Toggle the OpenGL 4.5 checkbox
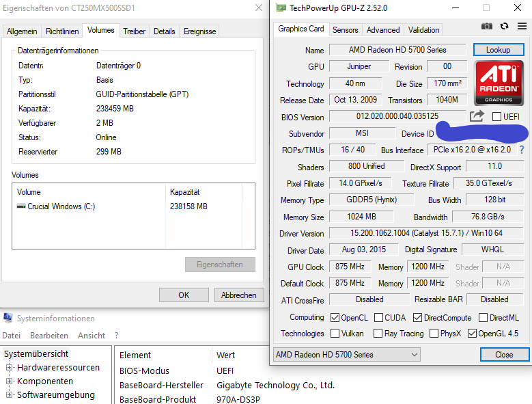 click(x=472, y=334)
